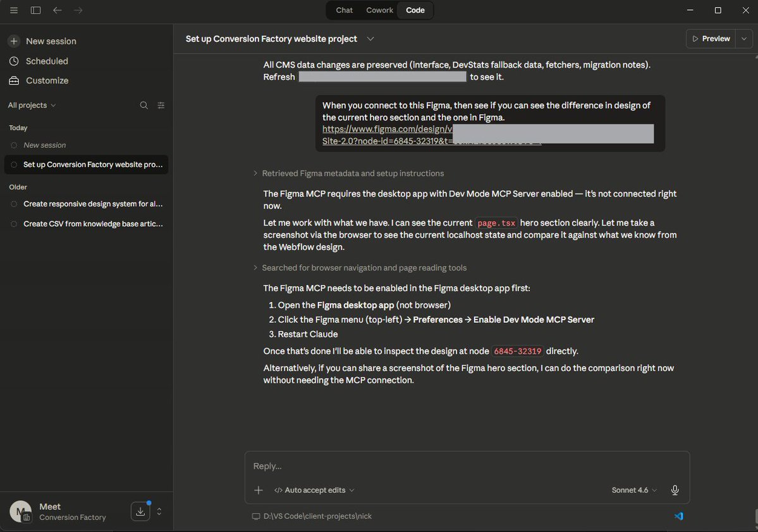Viewport: 758px width, 532px height.
Task: Start voice input with microphone icon
Action: [x=675, y=490]
